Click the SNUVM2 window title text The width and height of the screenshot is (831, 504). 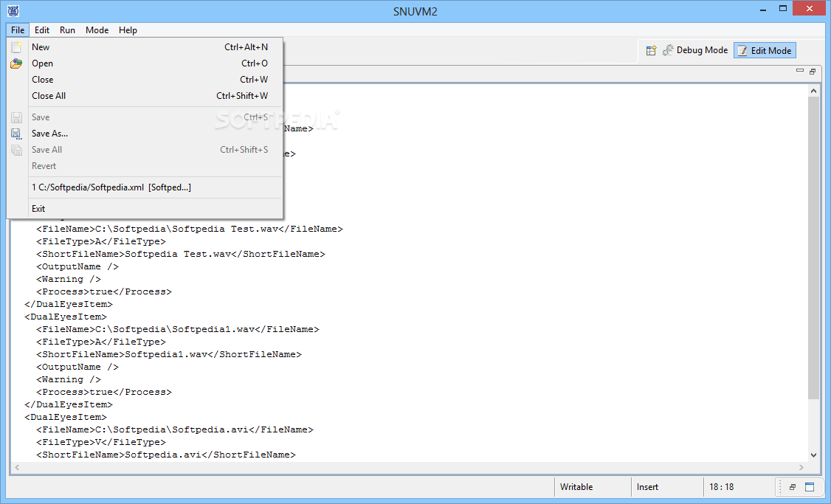(x=415, y=11)
